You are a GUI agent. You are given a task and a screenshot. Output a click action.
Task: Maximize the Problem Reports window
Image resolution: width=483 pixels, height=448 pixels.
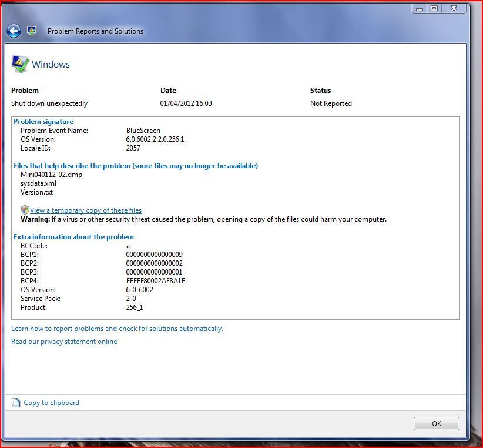[434, 9]
